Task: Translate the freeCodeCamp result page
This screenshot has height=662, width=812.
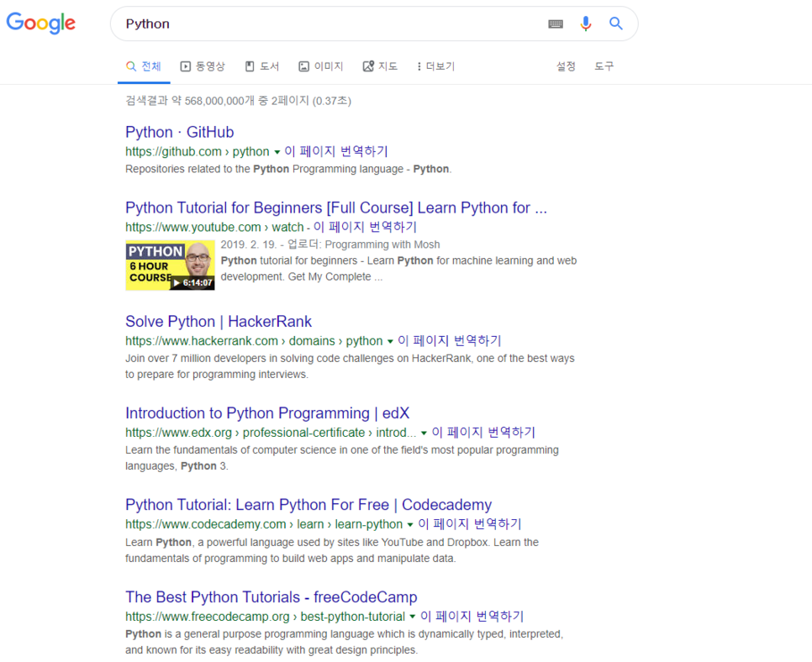Action: (x=472, y=616)
